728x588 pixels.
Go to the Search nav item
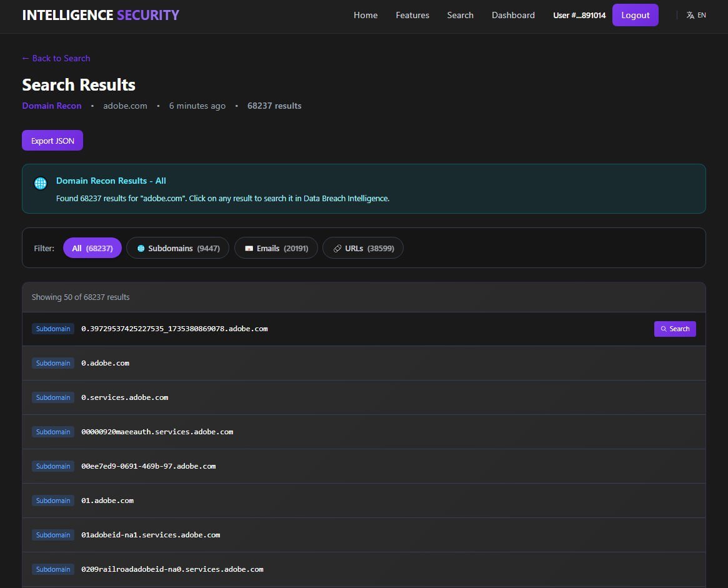pyautogui.click(x=460, y=16)
